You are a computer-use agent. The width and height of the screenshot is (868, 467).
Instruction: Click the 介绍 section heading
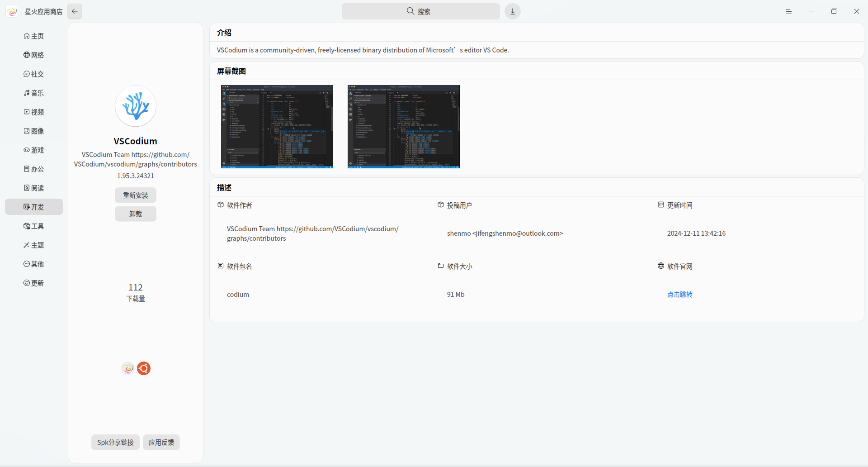click(x=224, y=33)
